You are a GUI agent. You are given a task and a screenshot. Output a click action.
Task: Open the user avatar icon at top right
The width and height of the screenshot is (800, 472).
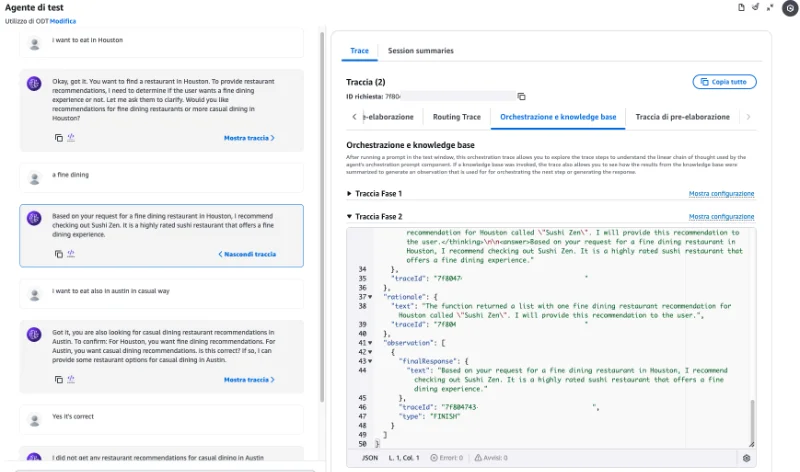(x=790, y=8)
